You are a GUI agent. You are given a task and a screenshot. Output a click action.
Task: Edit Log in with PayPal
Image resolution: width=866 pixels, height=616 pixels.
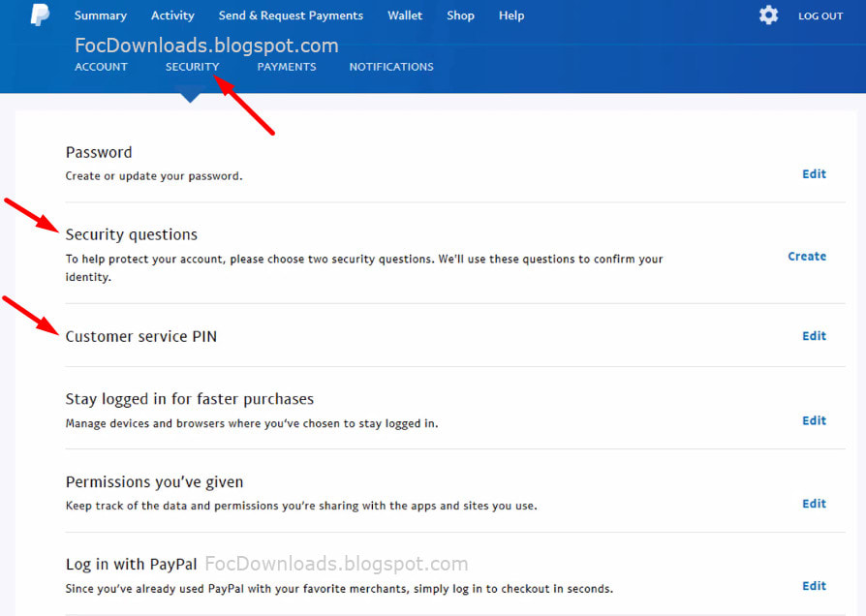(814, 586)
